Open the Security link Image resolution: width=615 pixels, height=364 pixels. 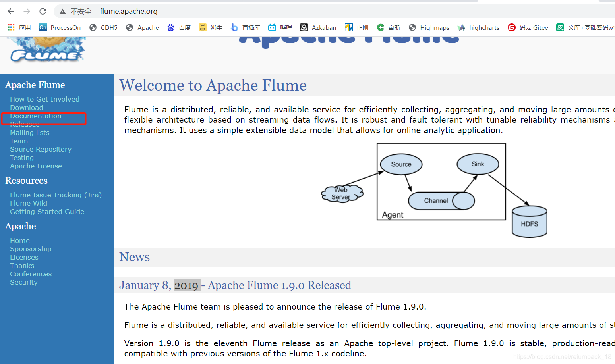(24, 282)
